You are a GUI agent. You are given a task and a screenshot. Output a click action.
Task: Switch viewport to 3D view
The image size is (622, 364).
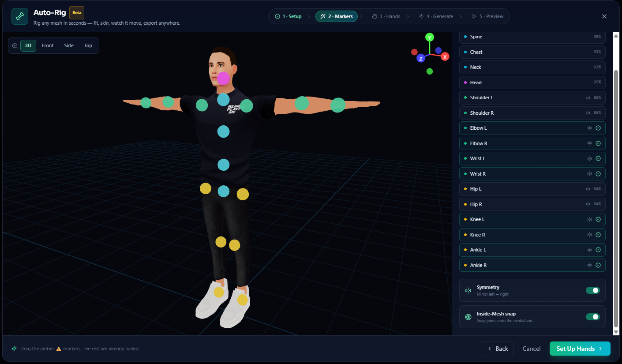tap(28, 45)
